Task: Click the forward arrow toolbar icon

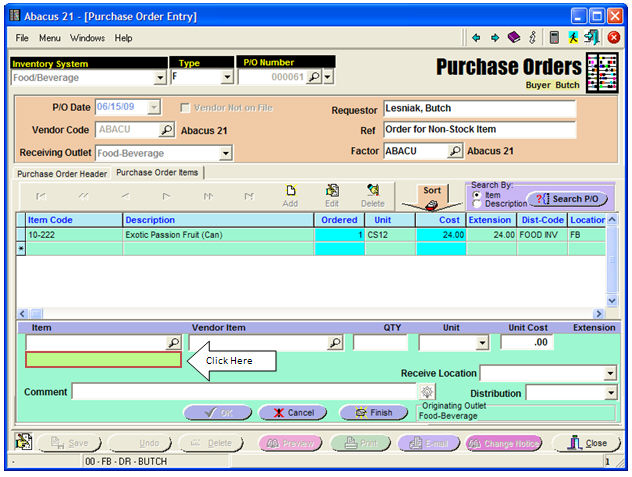Action: coord(494,38)
